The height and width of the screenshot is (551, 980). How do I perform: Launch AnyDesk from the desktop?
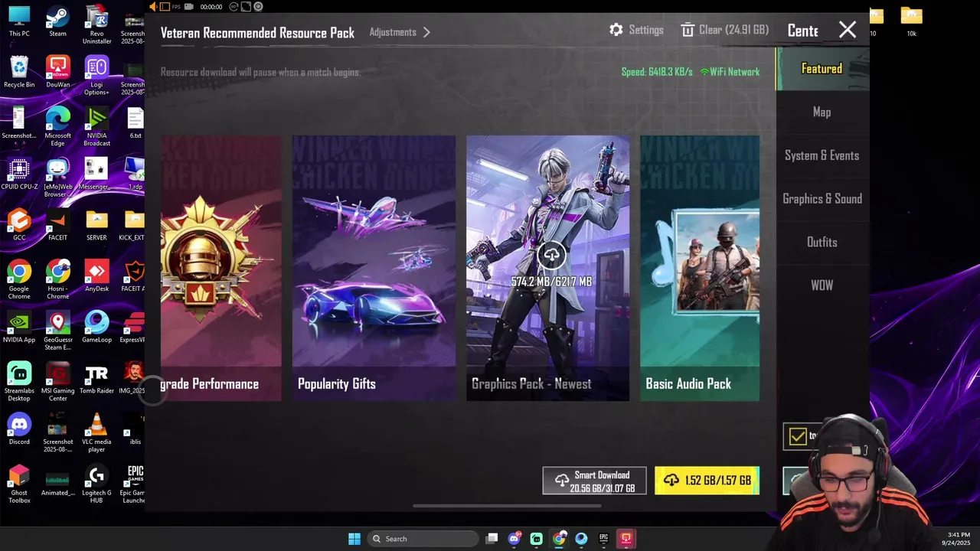96,276
